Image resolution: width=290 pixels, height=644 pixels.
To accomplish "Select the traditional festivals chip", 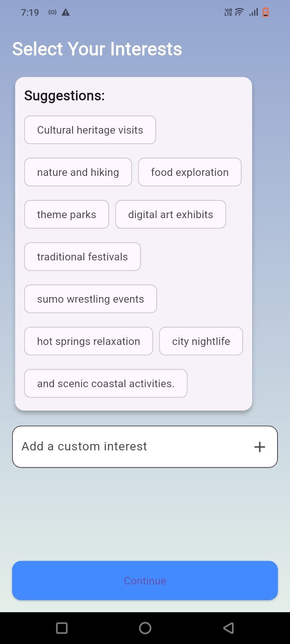I will click(83, 257).
